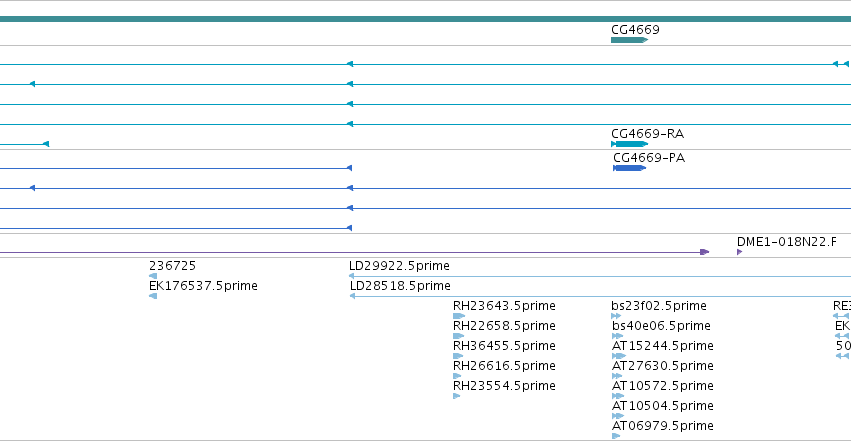This screenshot has height=441, width=851.
Task: Select the blue CG4669-PA coding glyph
Action: click(x=630, y=168)
